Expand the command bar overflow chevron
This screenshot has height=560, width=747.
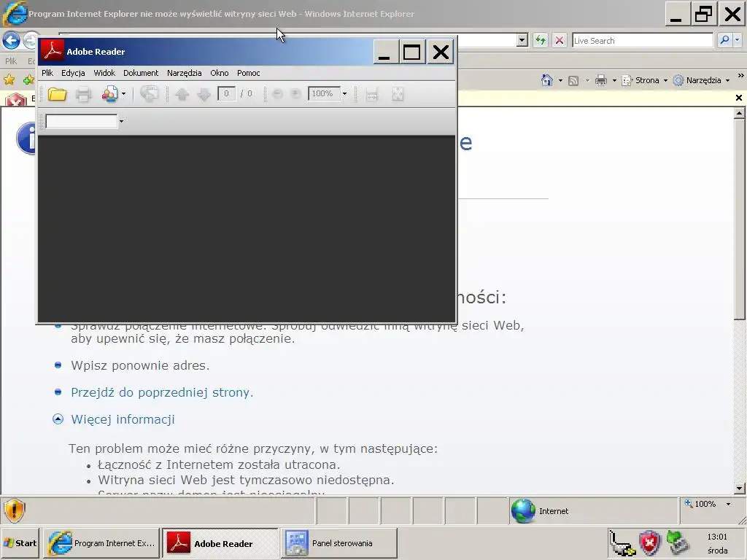(x=740, y=75)
